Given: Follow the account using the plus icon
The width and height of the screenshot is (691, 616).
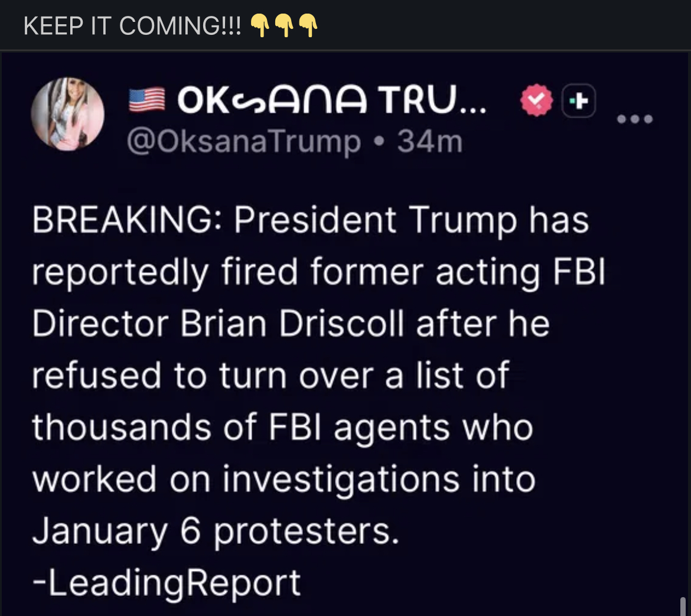Looking at the screenshot, I should pyautogui.click(x=579, y=102).
